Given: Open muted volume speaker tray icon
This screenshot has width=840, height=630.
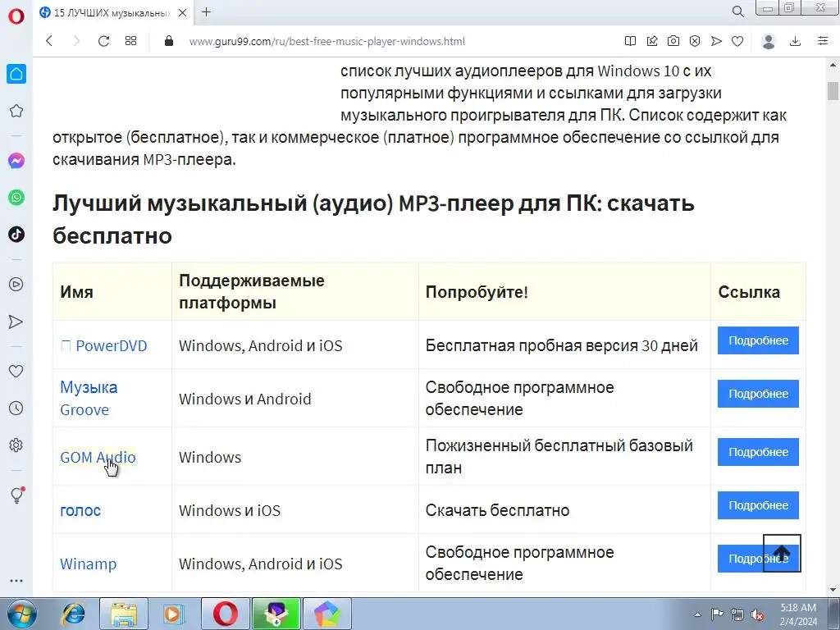Looking at the screenshot, I should coord(757,614).
